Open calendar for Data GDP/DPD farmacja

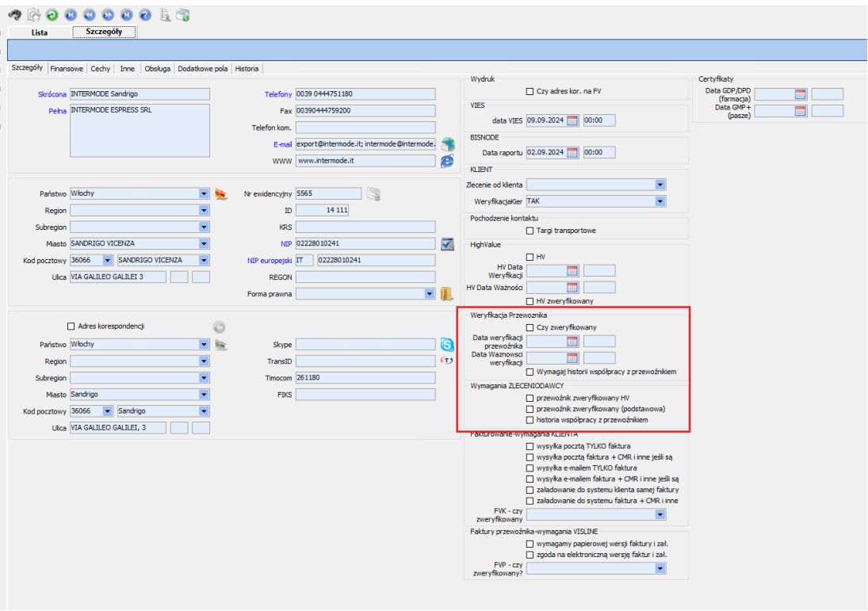pyautogui.click(x=801, y=94)
